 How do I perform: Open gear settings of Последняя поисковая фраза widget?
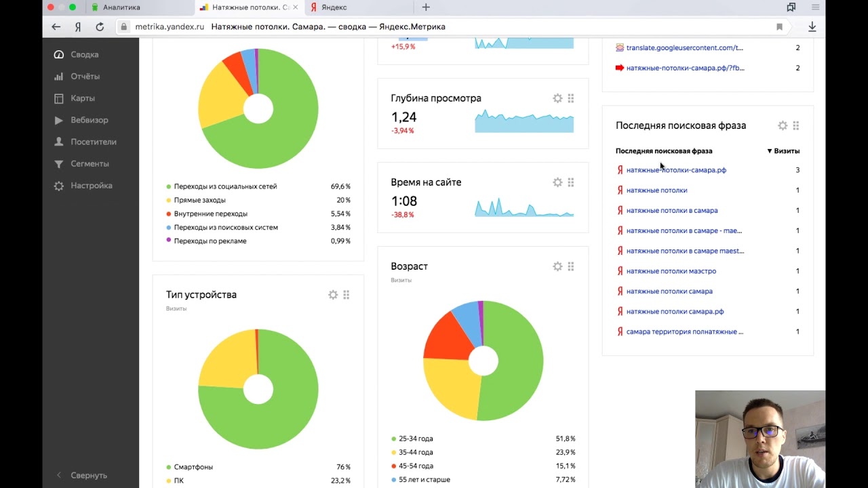tap(783, 125)
